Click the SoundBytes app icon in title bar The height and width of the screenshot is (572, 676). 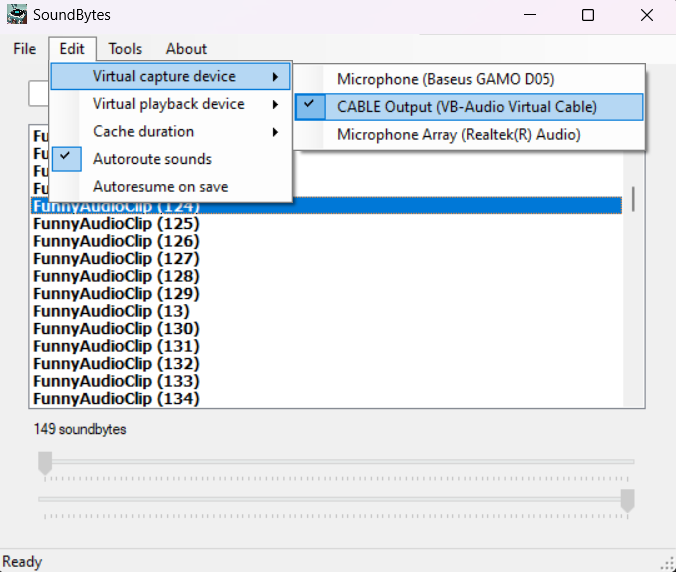pyautogui.click(x=17, y=16)
